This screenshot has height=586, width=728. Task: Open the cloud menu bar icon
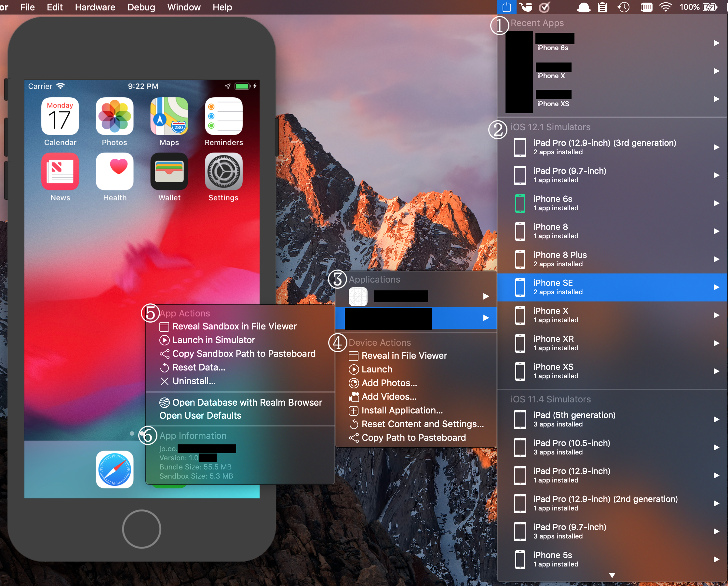pyautogui.click(x=583, y=7)
